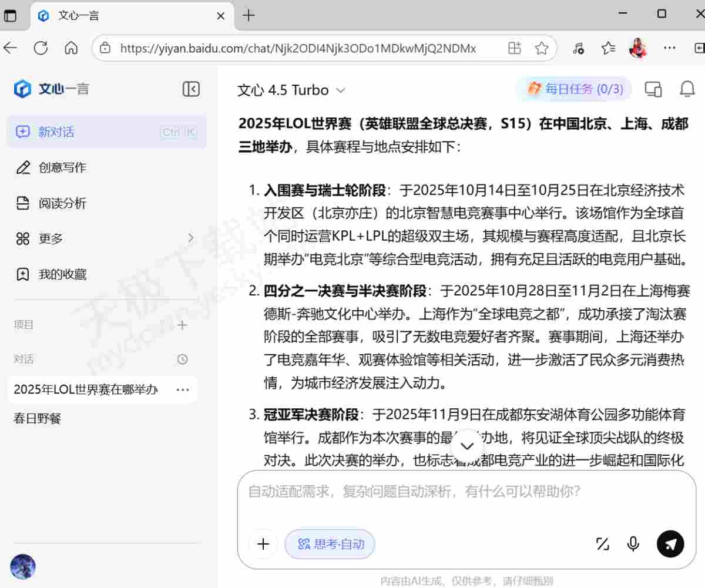Viewport: 705px width, 588px height.
Task: Open the conversation history clock toggle
Action: [182, 359]
